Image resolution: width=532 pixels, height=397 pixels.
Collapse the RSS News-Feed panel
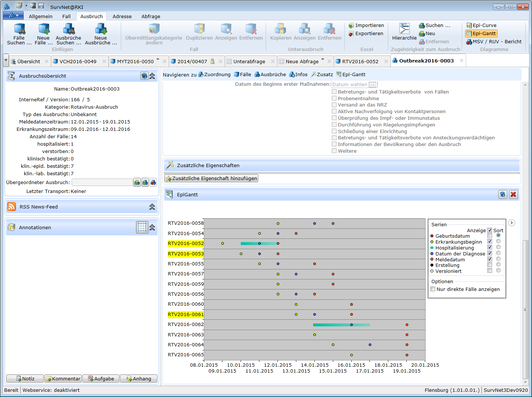(152, 207)
